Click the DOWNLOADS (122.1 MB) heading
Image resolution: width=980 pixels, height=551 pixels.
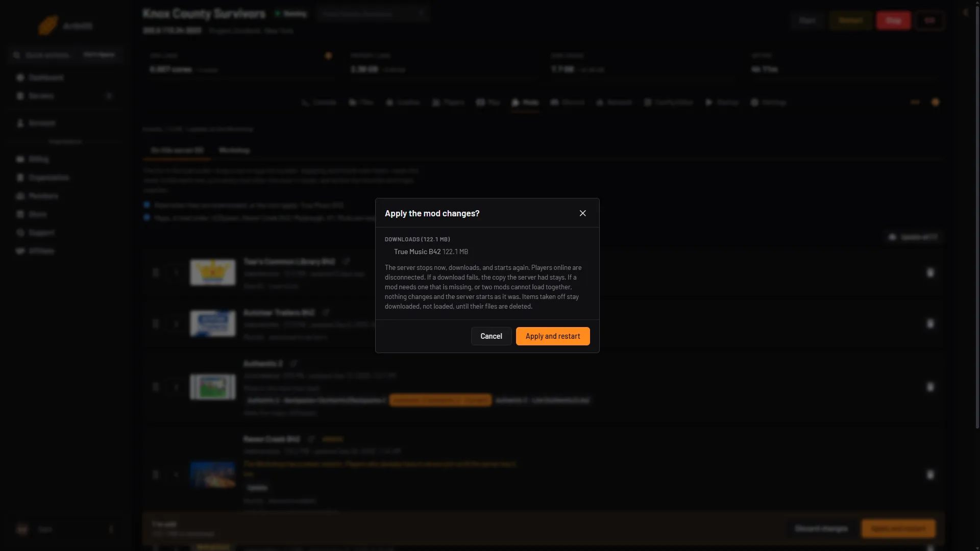coord(418,239)
